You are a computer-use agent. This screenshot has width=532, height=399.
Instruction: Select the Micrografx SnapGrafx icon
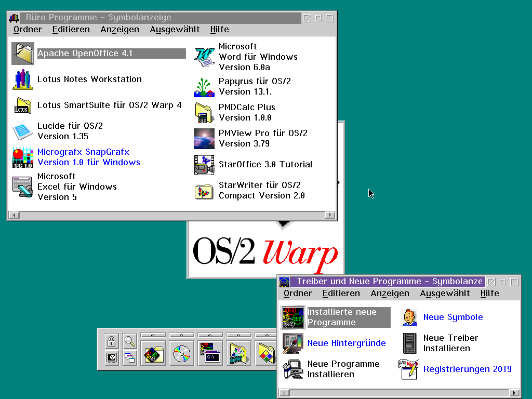[23, 157]
